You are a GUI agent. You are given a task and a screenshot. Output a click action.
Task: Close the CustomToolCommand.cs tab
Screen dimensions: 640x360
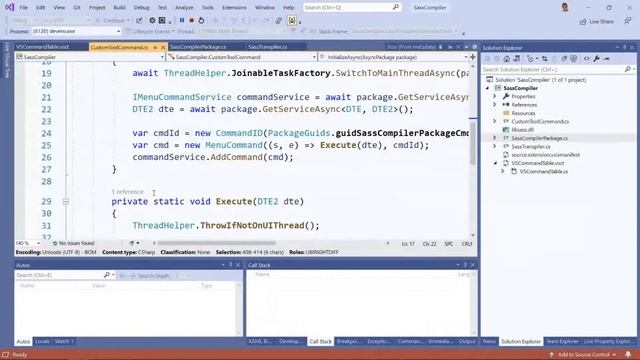(163, 47)
